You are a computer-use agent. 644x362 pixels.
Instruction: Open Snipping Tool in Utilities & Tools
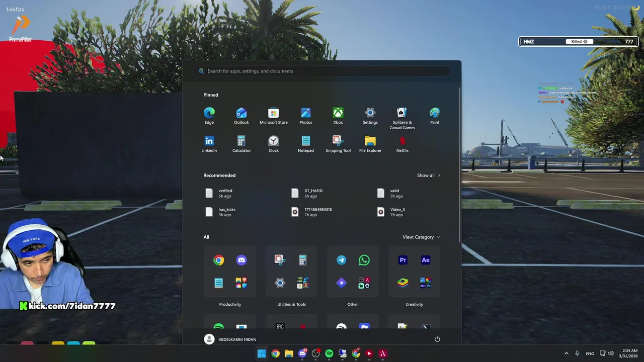280,260
